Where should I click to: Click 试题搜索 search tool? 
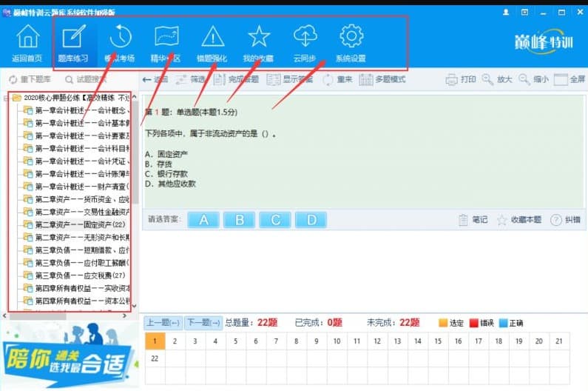[86, 79]
